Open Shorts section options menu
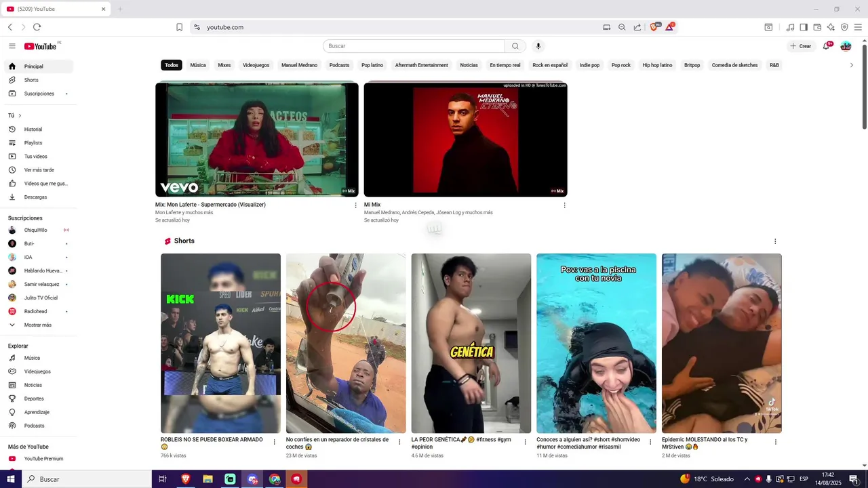This screenshot has height=488, width=868. click(x=775, y=241)
